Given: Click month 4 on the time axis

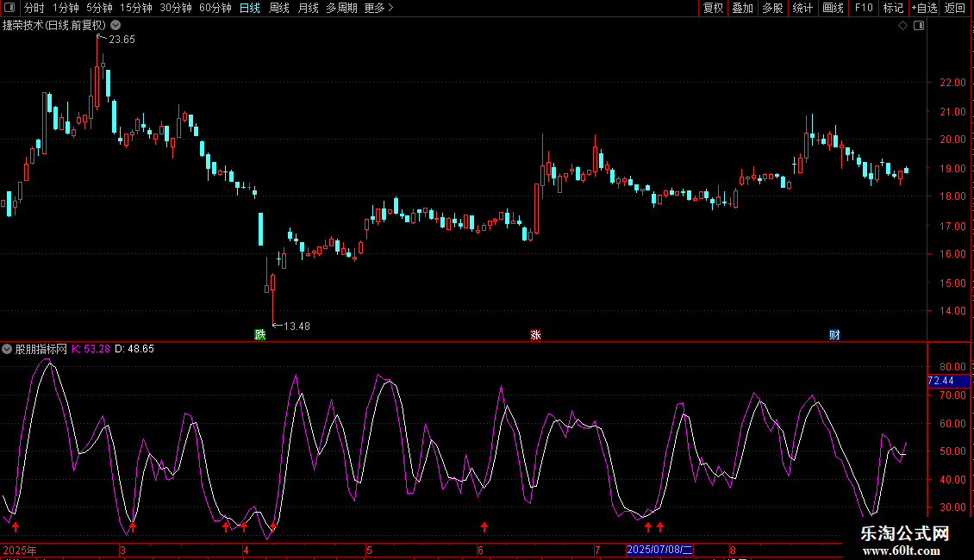Looking at the screenshot, I should click(x=246, y=550).
